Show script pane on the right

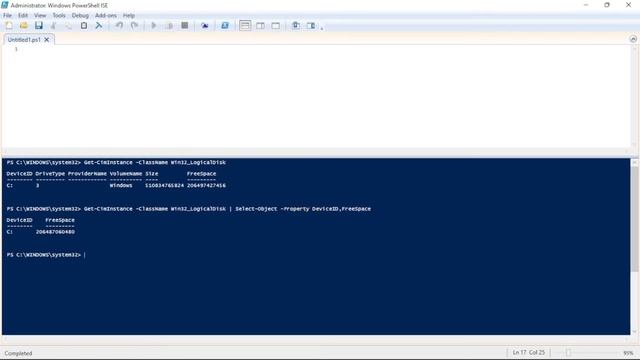[x=260, y=26]
